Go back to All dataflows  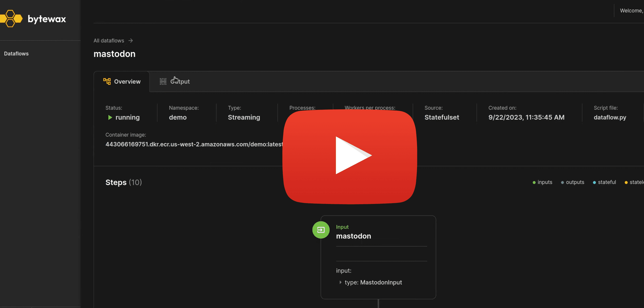point(109,41)
